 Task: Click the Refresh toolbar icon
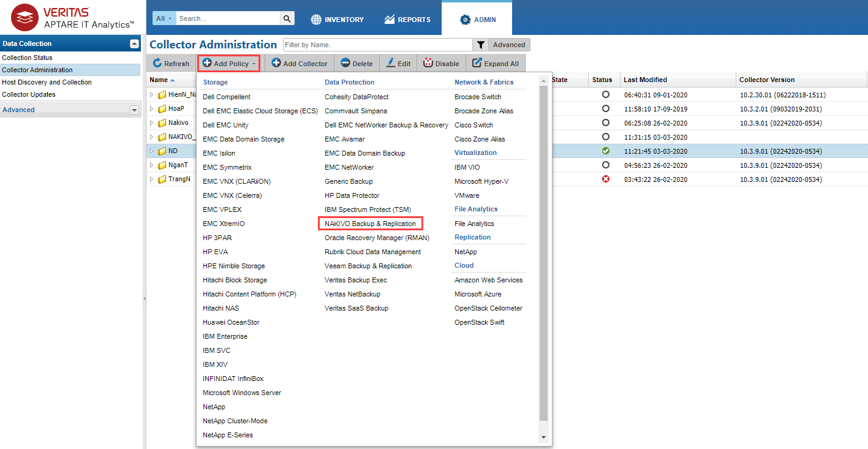tap(157, 63)
